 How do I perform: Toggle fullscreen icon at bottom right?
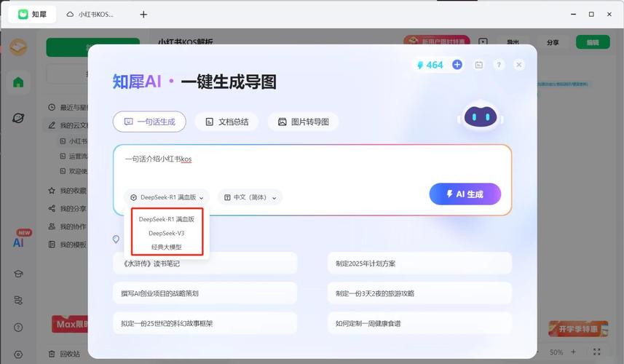(x=596, y=352)
